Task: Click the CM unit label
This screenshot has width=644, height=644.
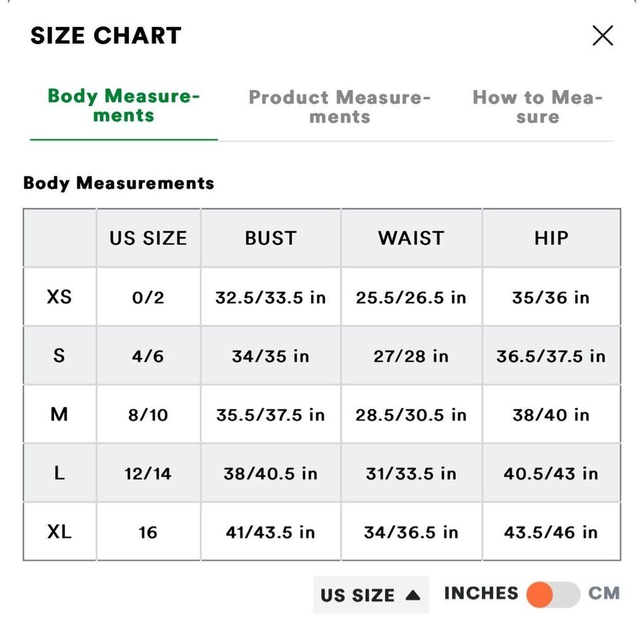Action: tap(603, 593)
